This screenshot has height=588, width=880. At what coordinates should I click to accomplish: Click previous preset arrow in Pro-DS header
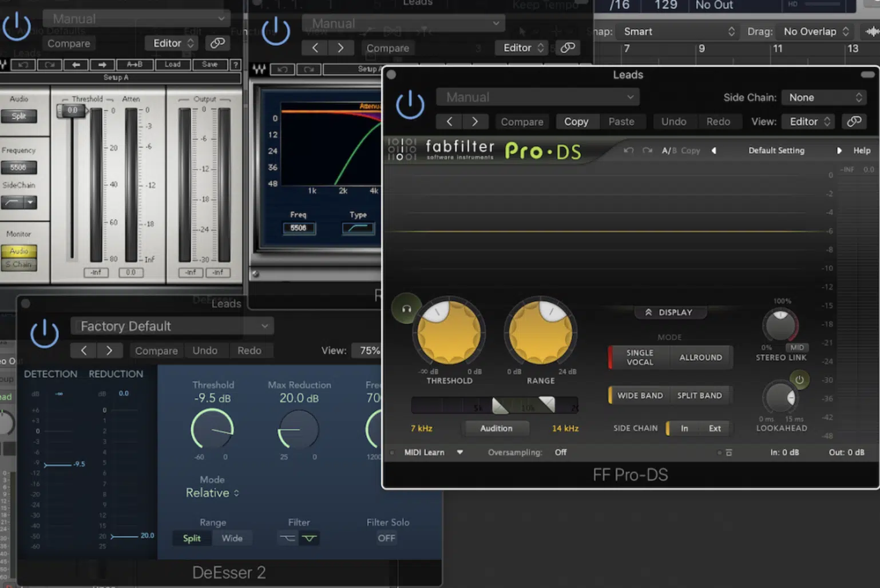click(x=449, y=121)
